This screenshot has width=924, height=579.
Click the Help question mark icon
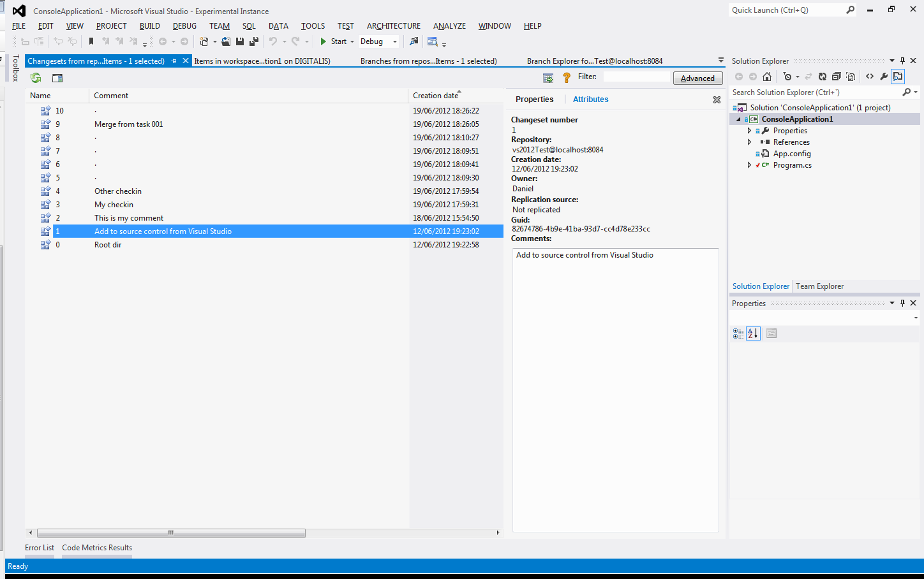(x=566, y=77)
